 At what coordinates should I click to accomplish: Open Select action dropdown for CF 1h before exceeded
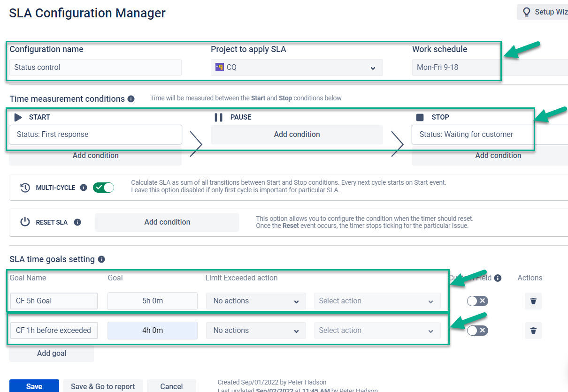coord(377,331)
